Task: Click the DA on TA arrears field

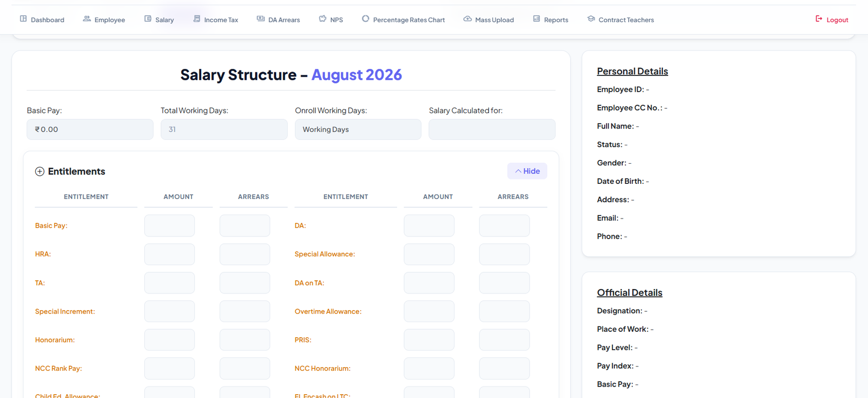Action: coord(505,283)
